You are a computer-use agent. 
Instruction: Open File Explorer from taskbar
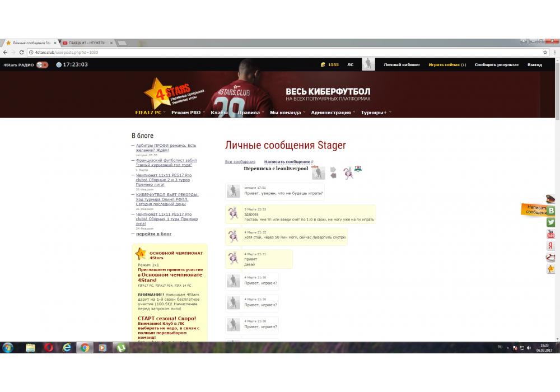click(x=30, y=347)
